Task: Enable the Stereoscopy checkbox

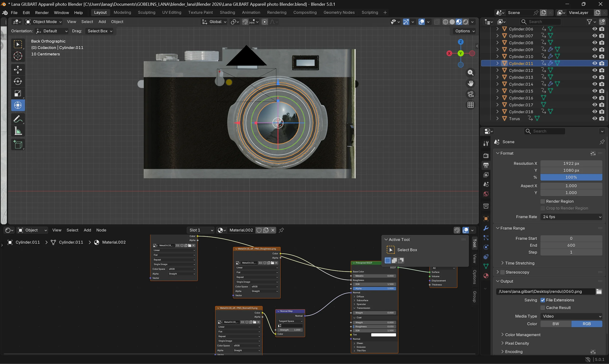Action: point(503,272)
